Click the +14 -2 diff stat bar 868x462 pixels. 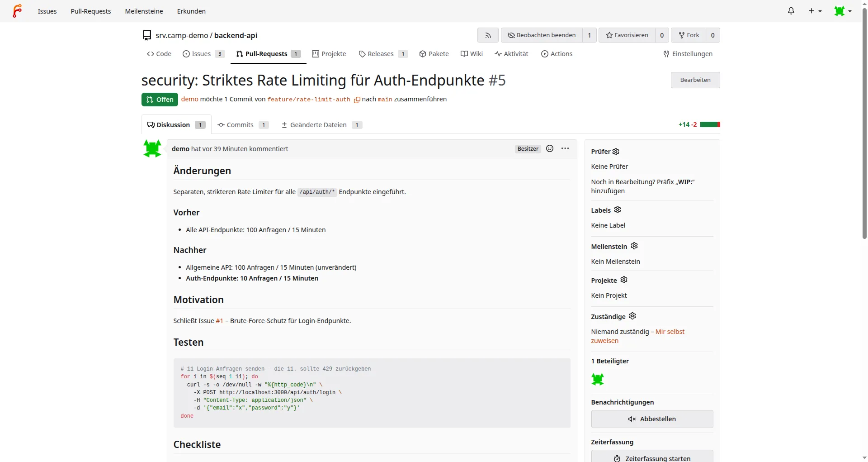pyautogui.click(x=699, y=124)
